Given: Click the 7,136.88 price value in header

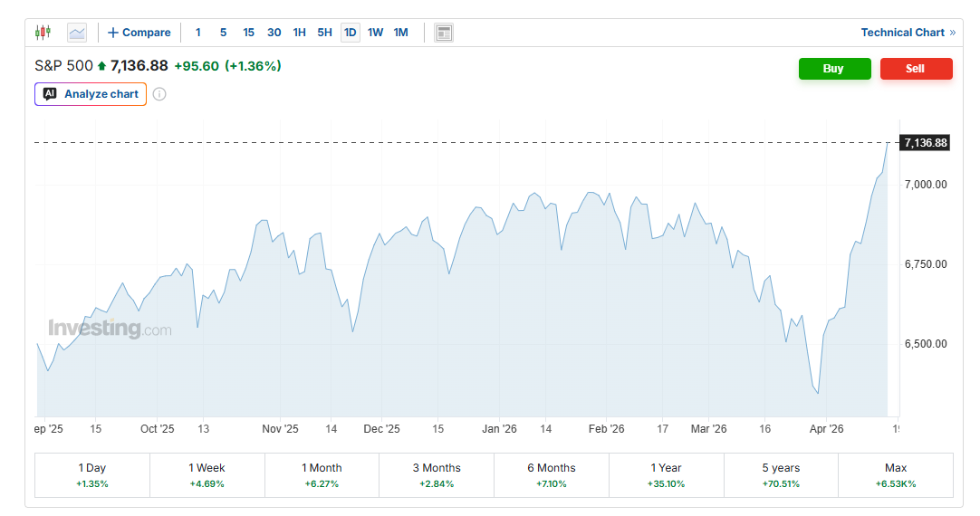Looking at the screenshot, I should (139, 65).
